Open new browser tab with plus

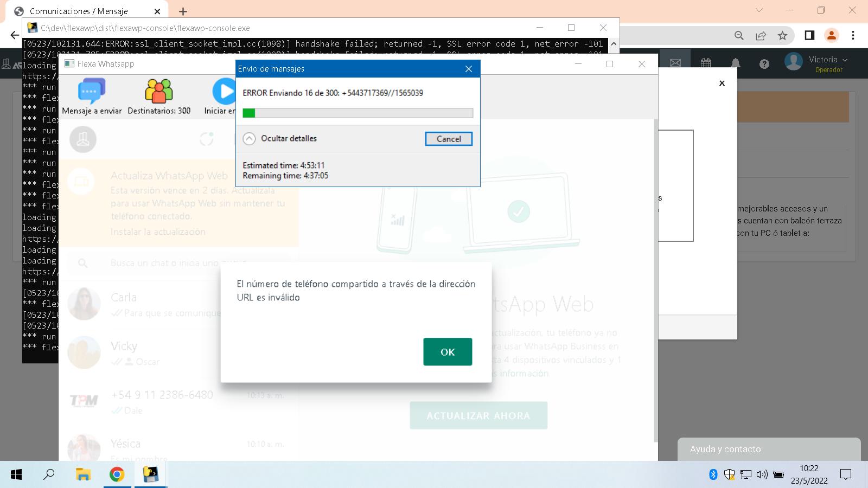[x=183, y=11]
